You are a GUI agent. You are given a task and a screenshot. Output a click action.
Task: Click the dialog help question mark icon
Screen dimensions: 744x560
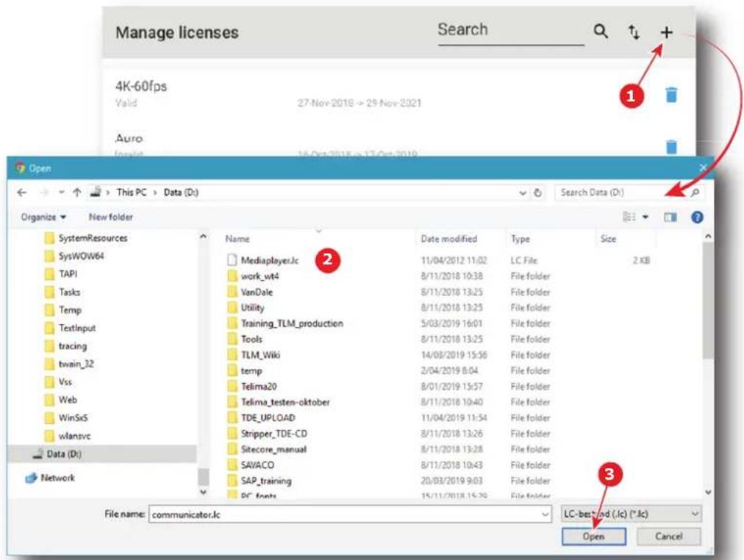click(697, 218)
